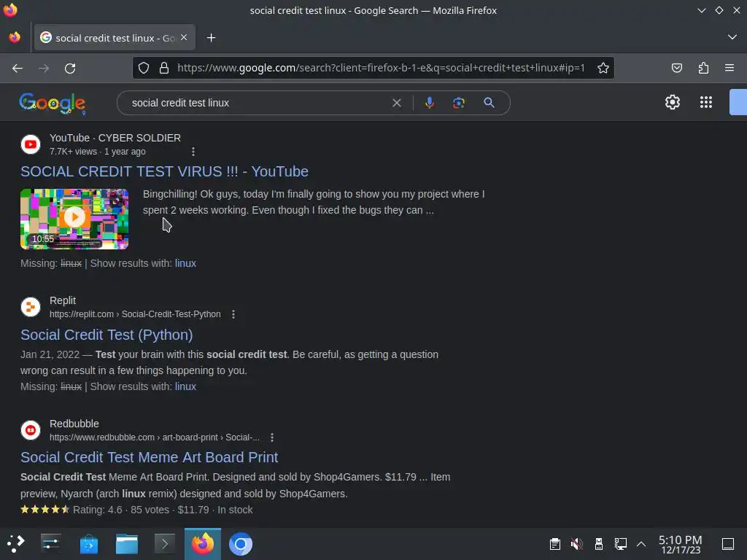Click the linux link under the Replit result
Screen dimensions: 747x560
[x=185, y=386]
